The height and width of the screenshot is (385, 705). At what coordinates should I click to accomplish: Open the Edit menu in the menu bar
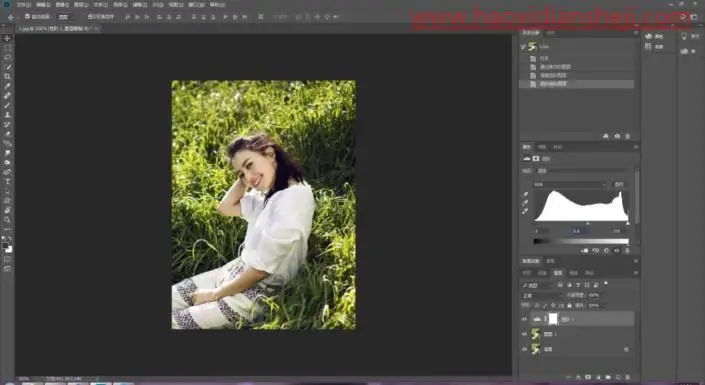point(43,4)
